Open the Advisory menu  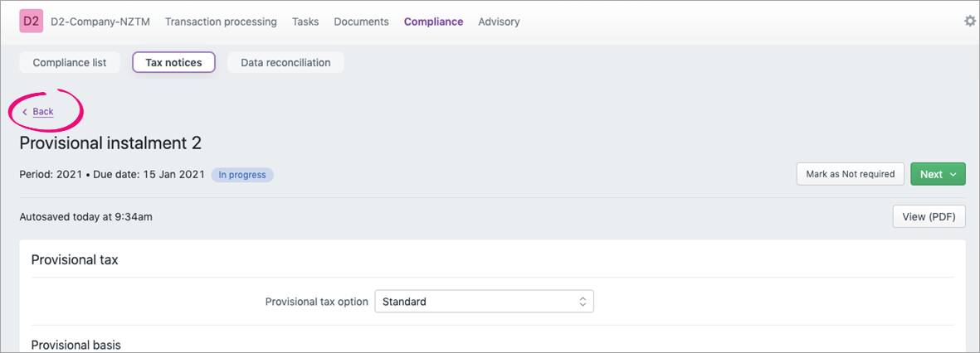pyautogui.click(x=499, y=22)
